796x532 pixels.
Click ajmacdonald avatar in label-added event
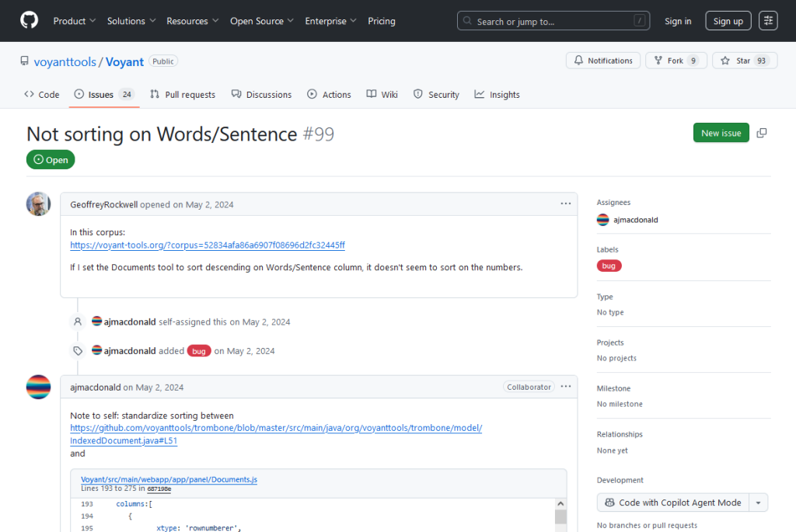(96, 350)
